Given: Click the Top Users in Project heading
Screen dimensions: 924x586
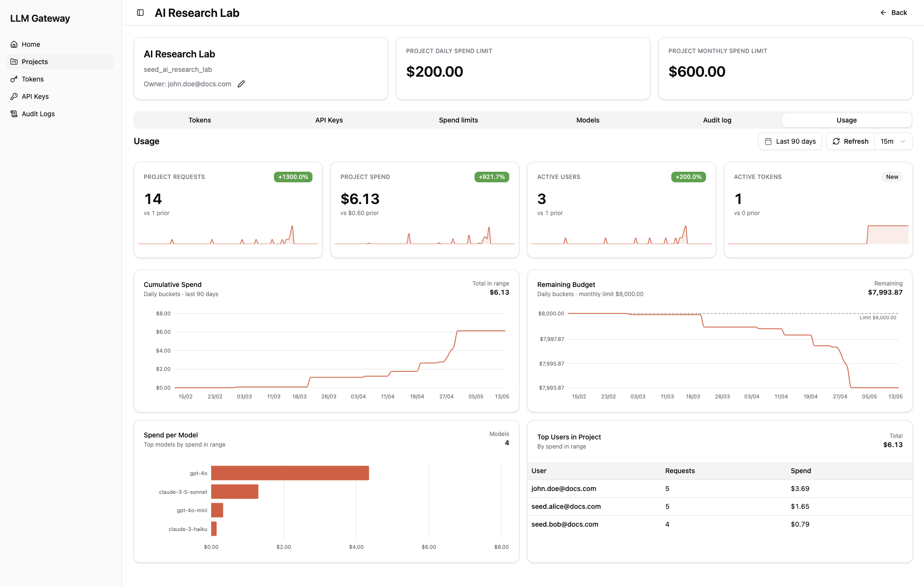Looking at the screenshot, I should point(569,437).
